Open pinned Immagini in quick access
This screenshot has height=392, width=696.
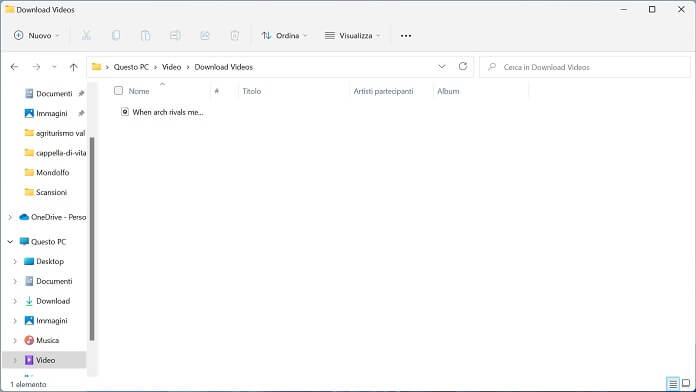(52, 113)
